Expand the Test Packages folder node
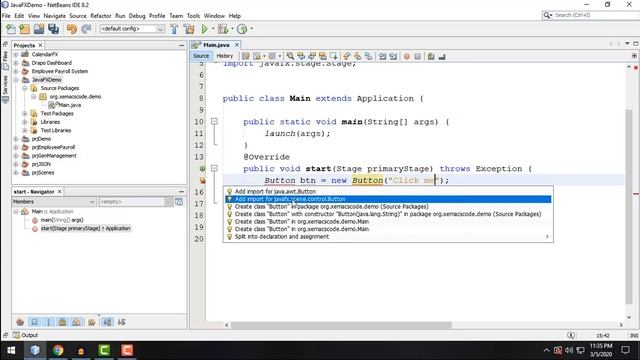The image size is (640, 360). [x=25, y=113]
